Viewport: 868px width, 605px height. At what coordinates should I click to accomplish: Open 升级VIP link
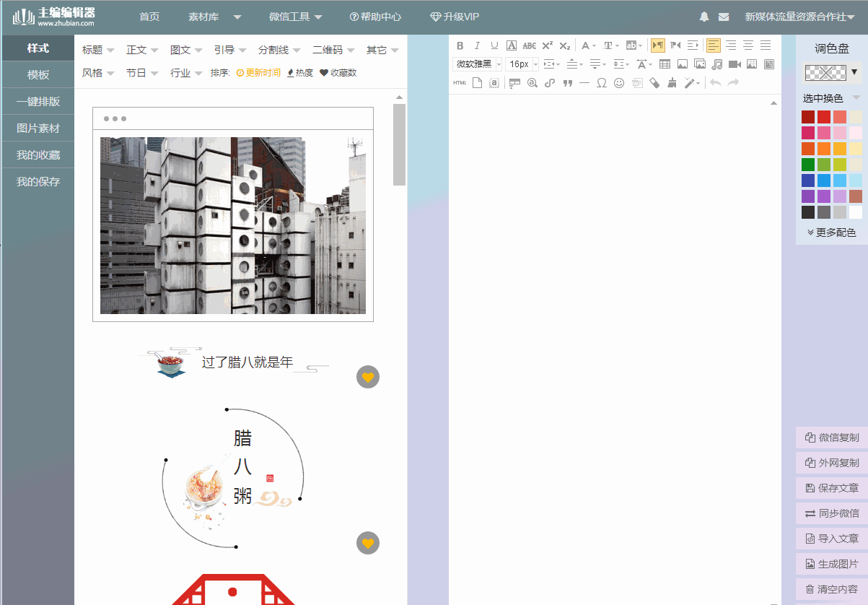[455, 17]
